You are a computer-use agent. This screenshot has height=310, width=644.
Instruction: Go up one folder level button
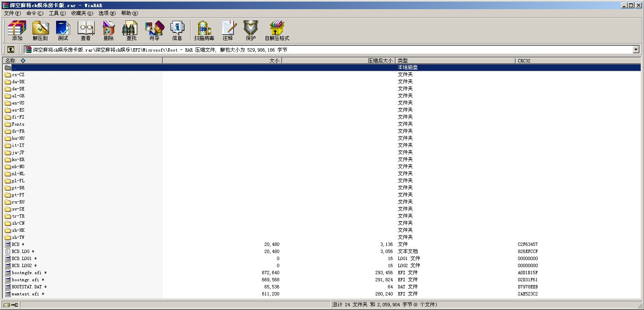click(x=11, y=50)
